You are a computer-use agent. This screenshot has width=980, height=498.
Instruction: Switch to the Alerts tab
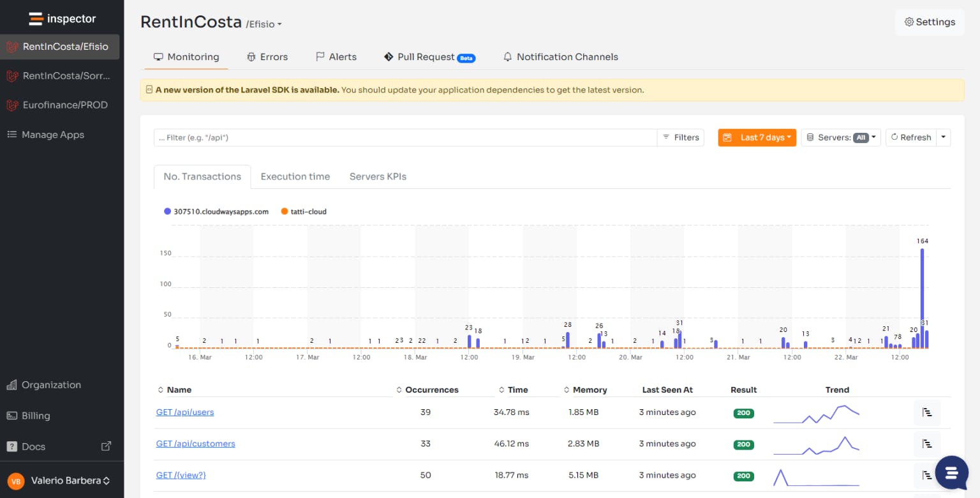coord(336,57)
